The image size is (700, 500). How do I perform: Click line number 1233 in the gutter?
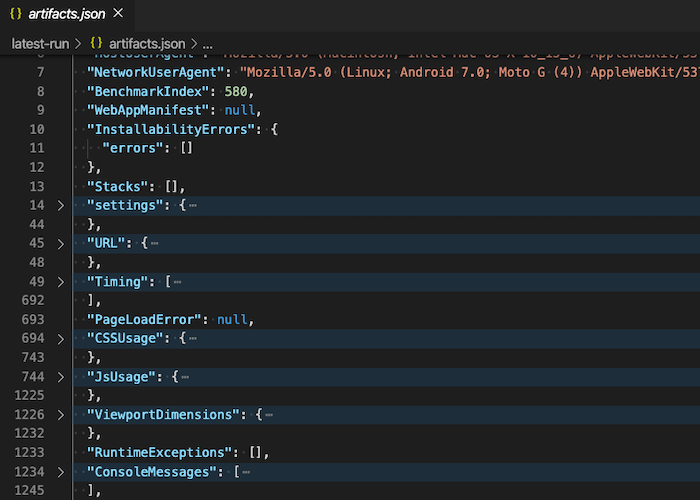coord(29,453)
